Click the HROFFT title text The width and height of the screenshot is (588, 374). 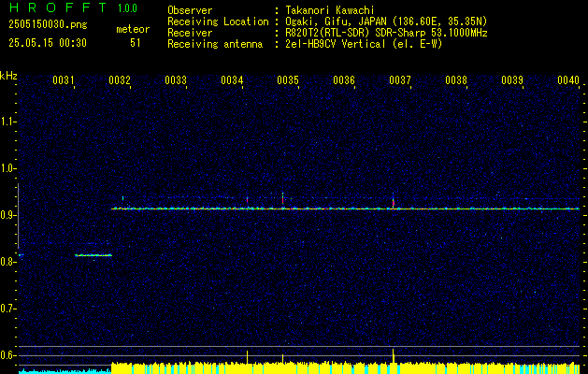[57, 7]
